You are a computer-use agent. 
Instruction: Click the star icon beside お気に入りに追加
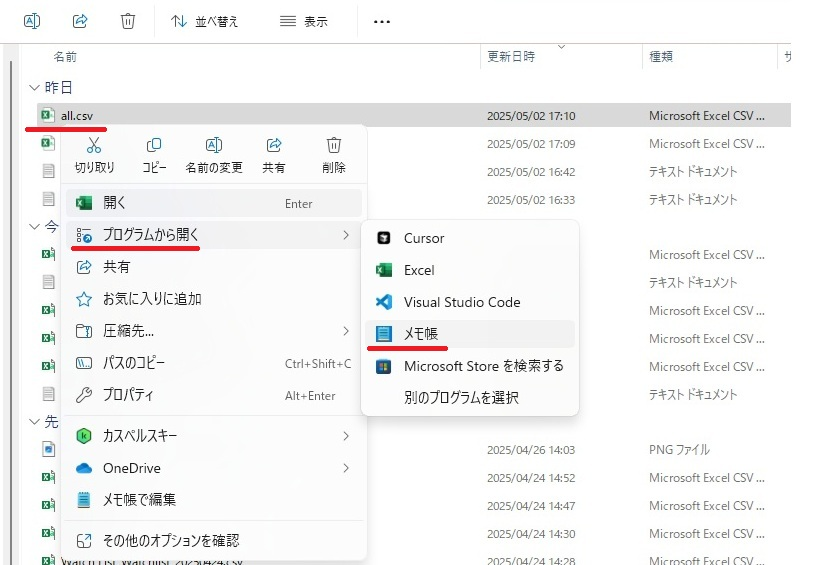(x=84, y=299)
